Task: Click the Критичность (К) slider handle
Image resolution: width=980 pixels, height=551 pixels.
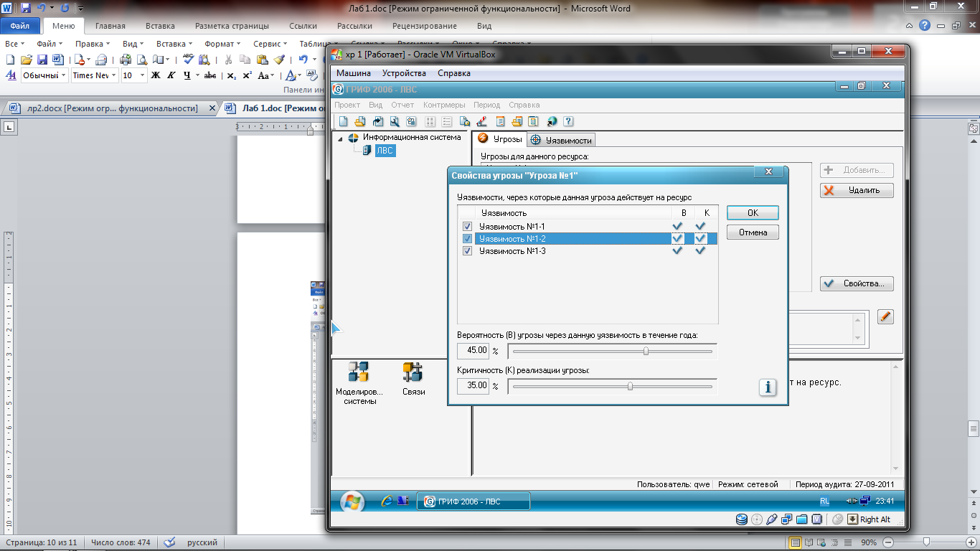Action: point(630,386)
